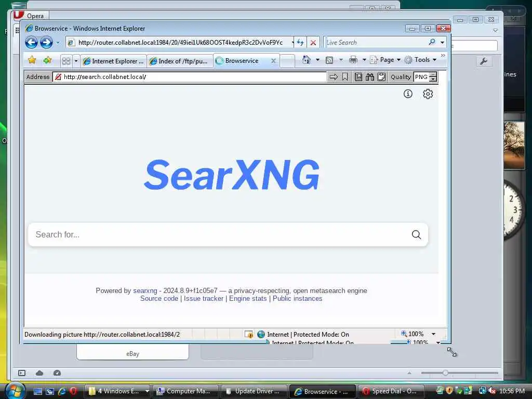Image resolution: width=532 pixels, height=399 pixels.
Task: Expand the Print dropdown arrow
Action: coord(364,60)
